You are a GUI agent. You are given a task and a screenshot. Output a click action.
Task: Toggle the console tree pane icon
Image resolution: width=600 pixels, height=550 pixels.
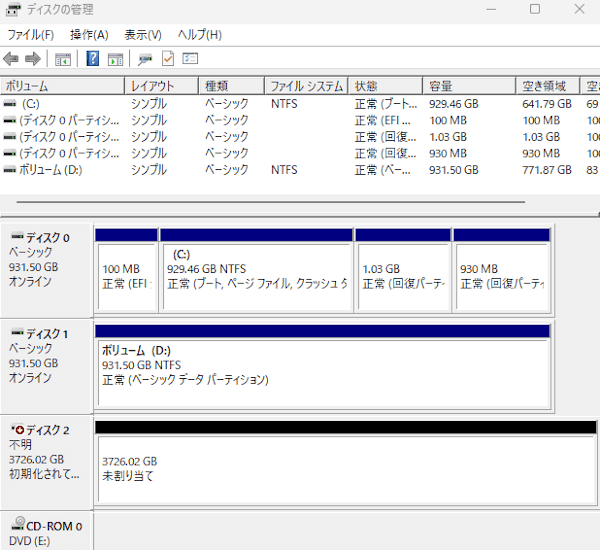[x=63, y=59]
